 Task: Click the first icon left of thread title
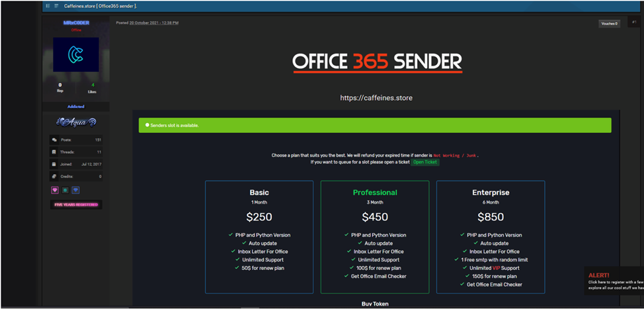tap(48, 6)
